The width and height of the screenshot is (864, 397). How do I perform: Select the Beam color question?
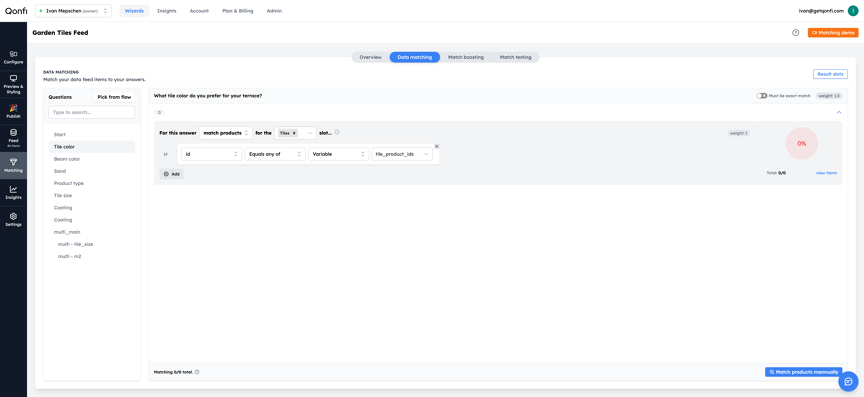tap(91, 159)
